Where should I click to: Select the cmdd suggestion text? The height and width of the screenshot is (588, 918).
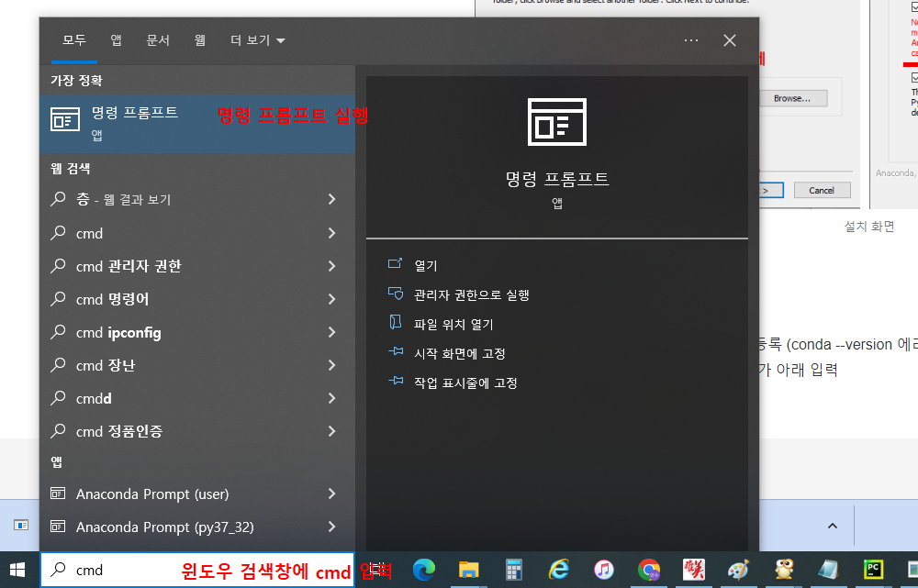(x=94, y=398)
